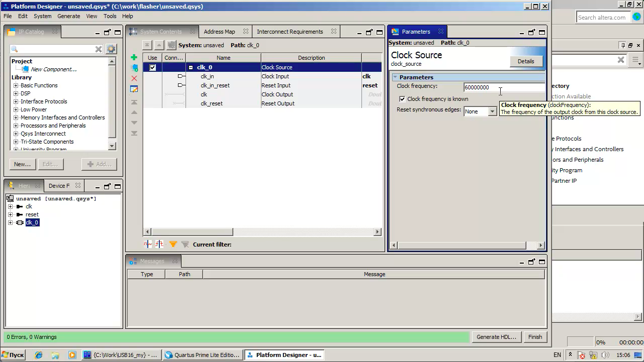The height and width of the screenshot is (362, 644).
Task: Expand reset node in Hierarchy tree
Action: pos(11,214)
